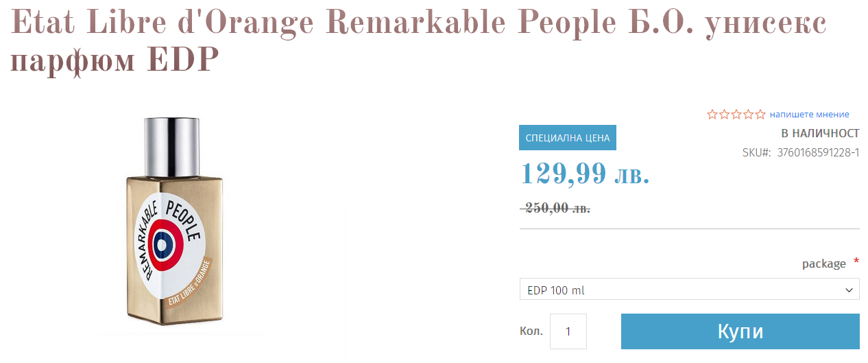Click the 129,99 лв. special price
Screen dimensions: 868x363
point(585,174)
